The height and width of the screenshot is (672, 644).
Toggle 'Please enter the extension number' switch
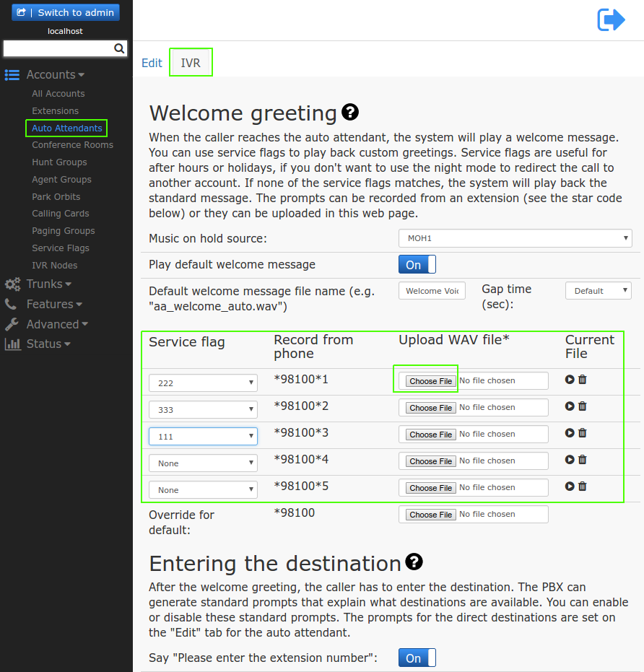pos(417,658)
